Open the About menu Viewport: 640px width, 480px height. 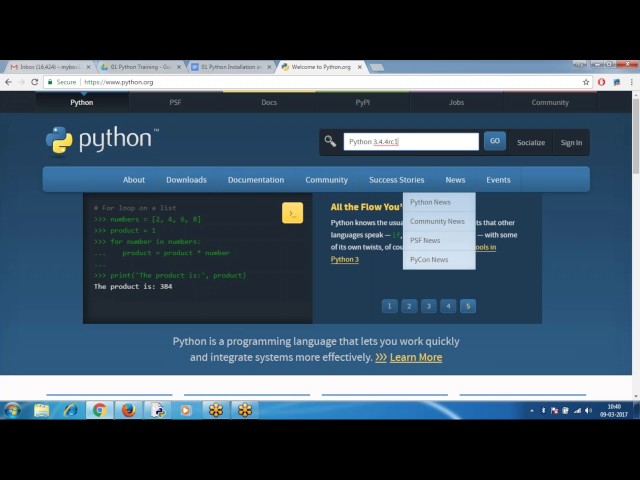pos(134,180)
